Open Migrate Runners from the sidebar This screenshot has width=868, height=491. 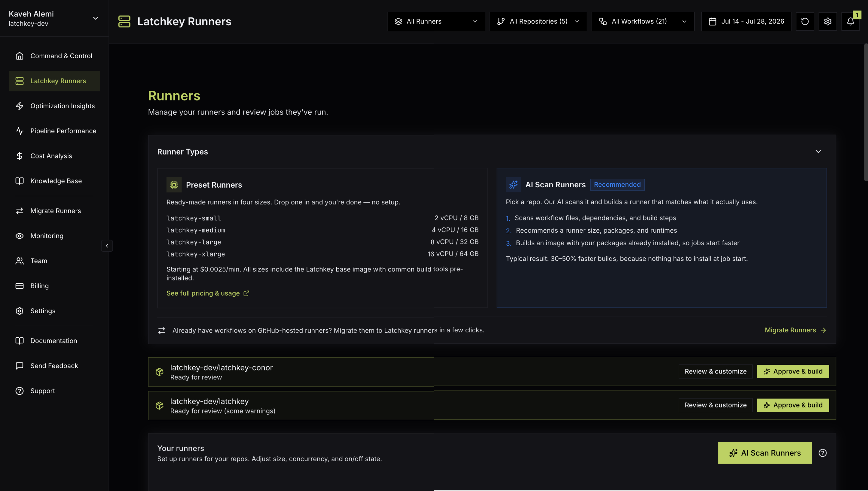54,211
